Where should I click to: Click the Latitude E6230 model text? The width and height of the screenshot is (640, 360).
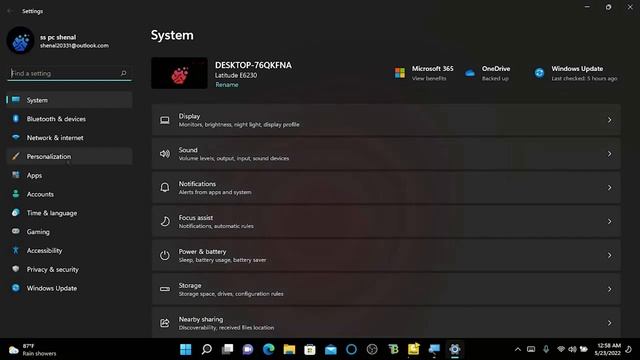pos(236,76)
